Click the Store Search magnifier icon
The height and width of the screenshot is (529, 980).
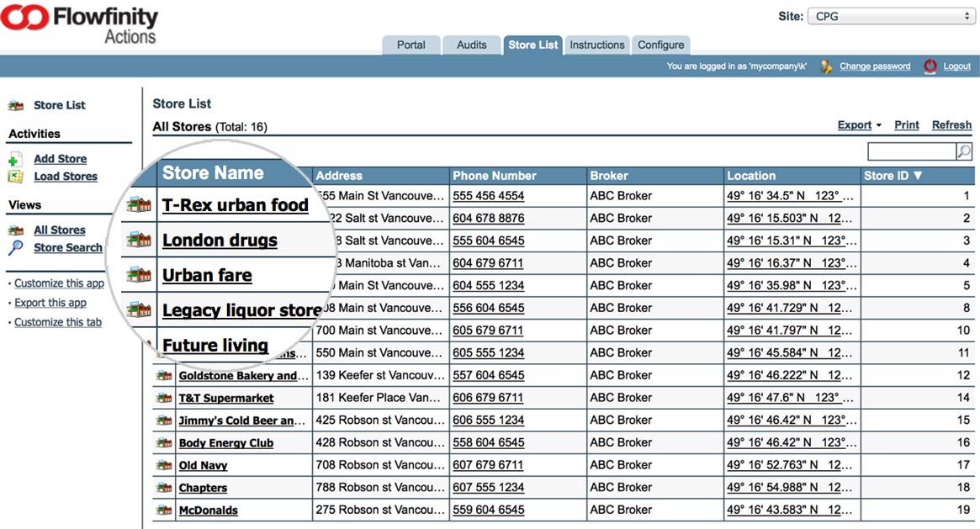15,248
